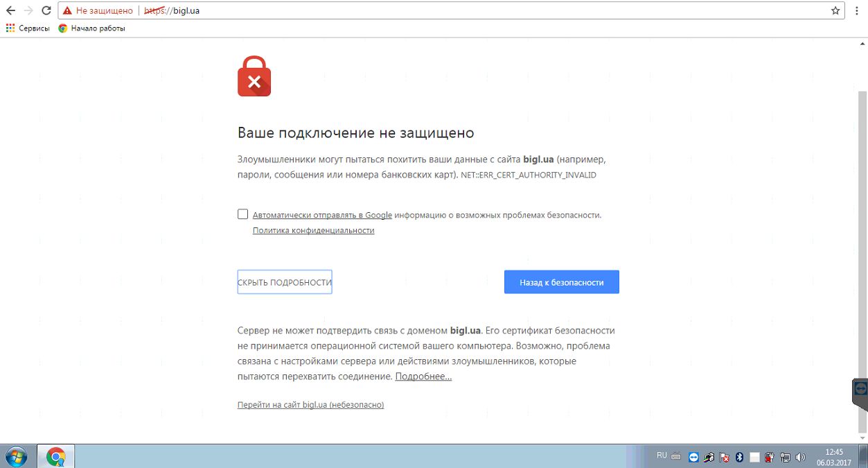868x468 pixels.
Task: Switch the RU language indicator
Action: point(662,456)
